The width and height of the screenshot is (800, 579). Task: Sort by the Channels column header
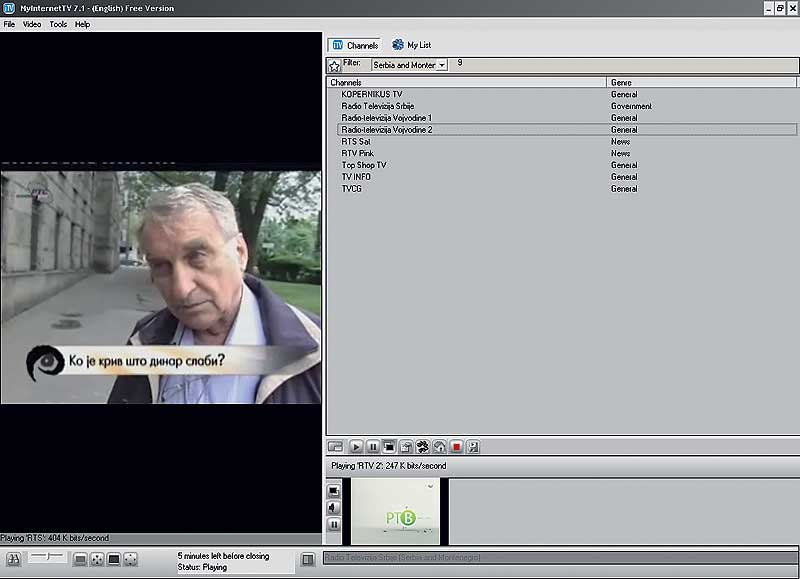[x=466, y=83]
